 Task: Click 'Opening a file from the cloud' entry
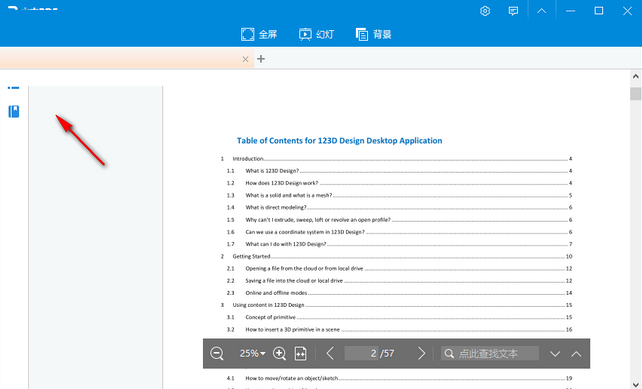click(399, 269)
